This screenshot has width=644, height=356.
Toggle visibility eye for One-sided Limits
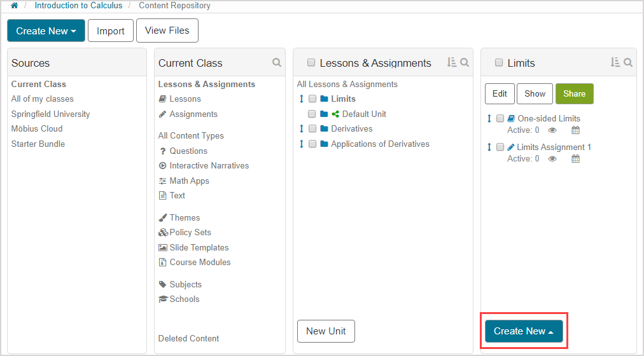pyautogui.click(x=552, y=130)
